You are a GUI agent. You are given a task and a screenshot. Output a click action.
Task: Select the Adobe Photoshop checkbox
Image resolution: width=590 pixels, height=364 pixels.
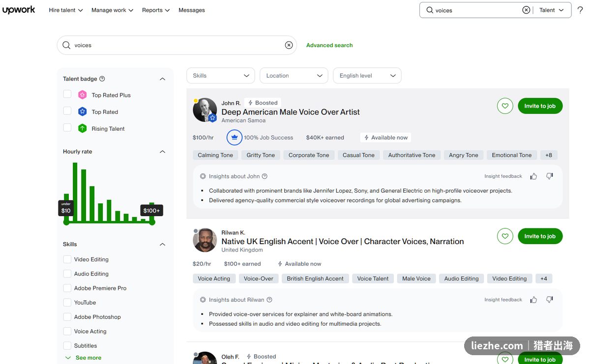pos(67,317)
